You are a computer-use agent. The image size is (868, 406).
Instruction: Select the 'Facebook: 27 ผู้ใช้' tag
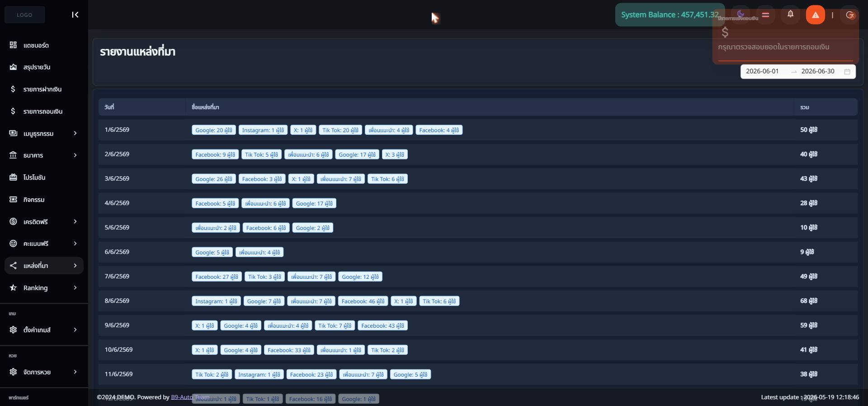tap(217, 277)
